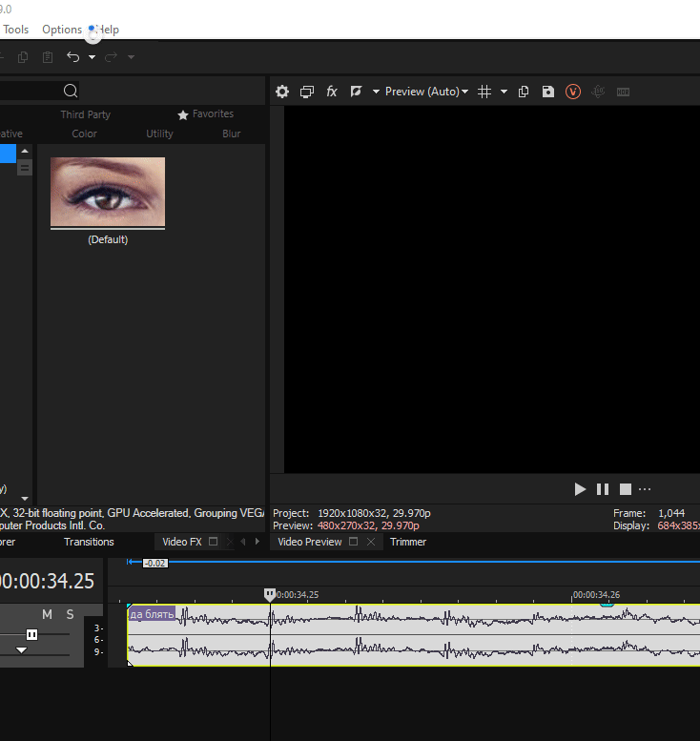The width and height of the screenshot is (700, 741).
Task: Toggle the Split Screen View icon
Action: click(x=356, y=92)
